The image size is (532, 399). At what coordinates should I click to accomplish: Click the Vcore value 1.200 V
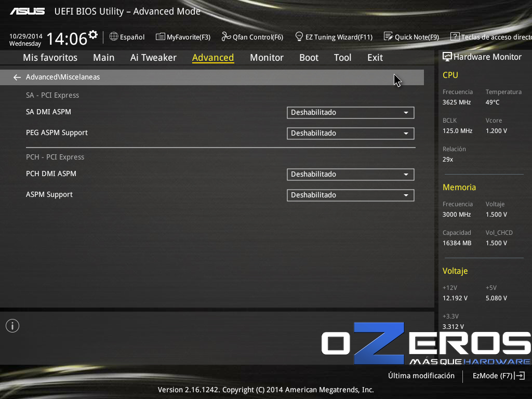(496, 130)
